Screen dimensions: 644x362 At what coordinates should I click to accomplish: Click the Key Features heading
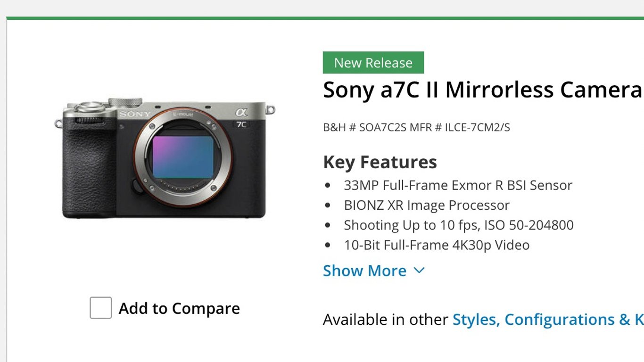pos(380,162)
